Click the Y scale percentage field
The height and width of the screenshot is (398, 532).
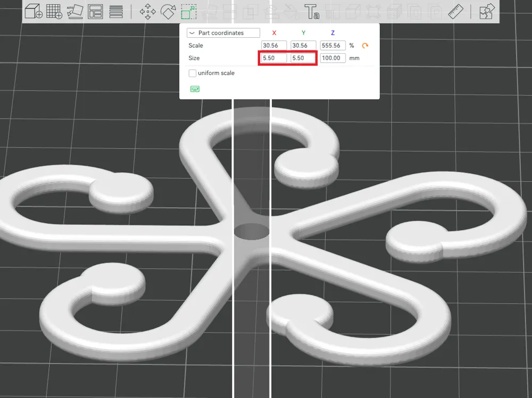(x=303, y=45)
